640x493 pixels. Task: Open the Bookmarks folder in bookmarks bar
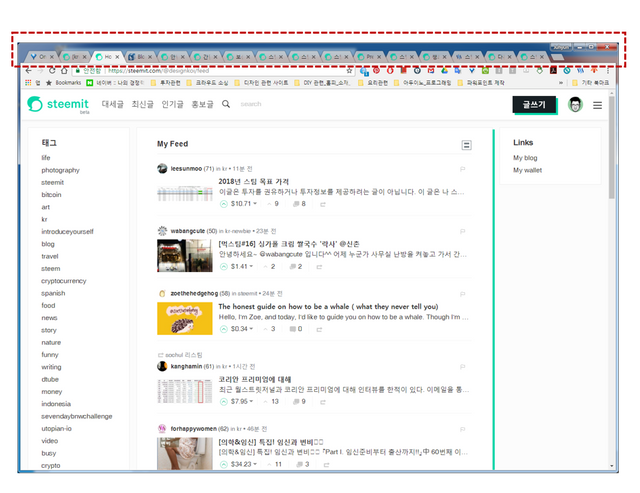pos(64,83)
